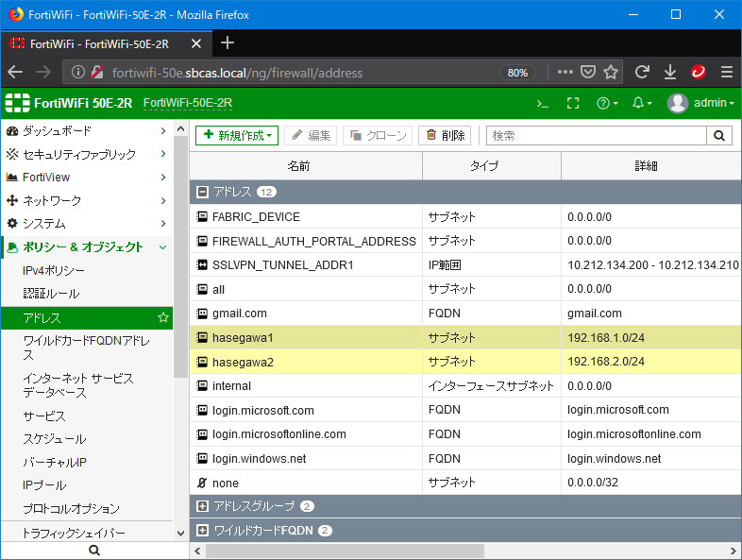Close the FortiWiFi browser tab
The image size is (742, 560).
click(x=196, y=43)
